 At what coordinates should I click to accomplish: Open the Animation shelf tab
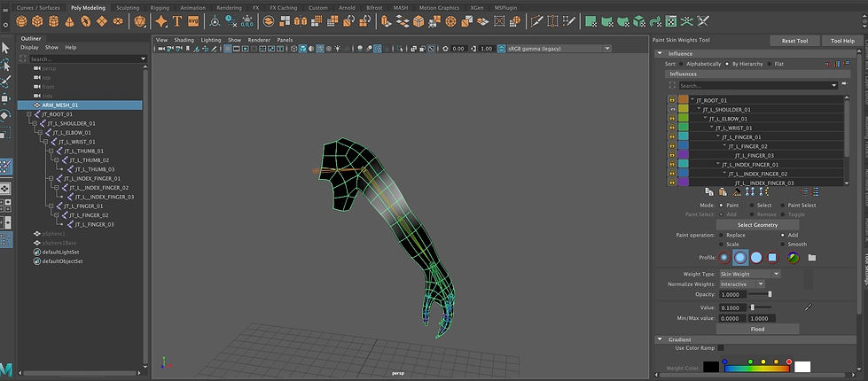tap(192, 8)
